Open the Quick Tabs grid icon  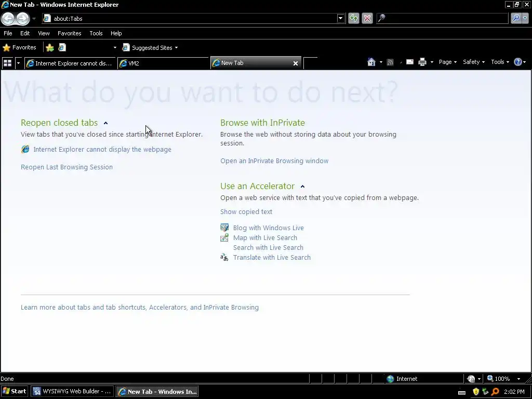point(7,63)
